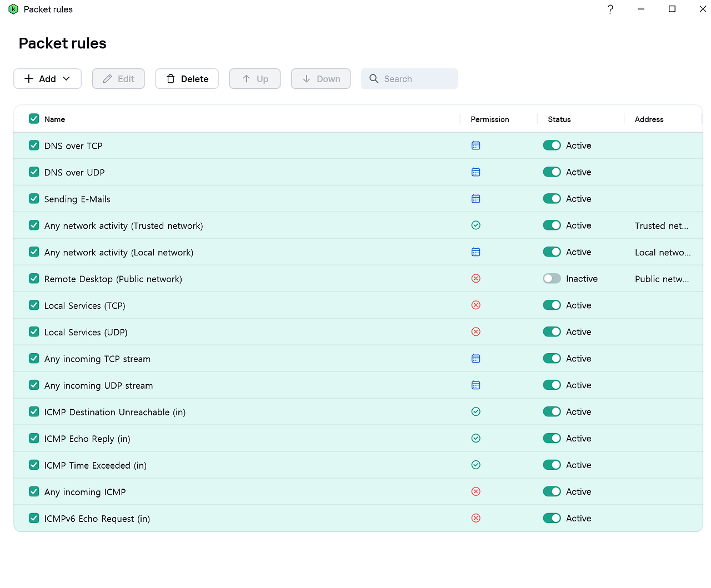
Task: Click permission icon for Any incoming TCP stream
Action: [x=475, y=359]
